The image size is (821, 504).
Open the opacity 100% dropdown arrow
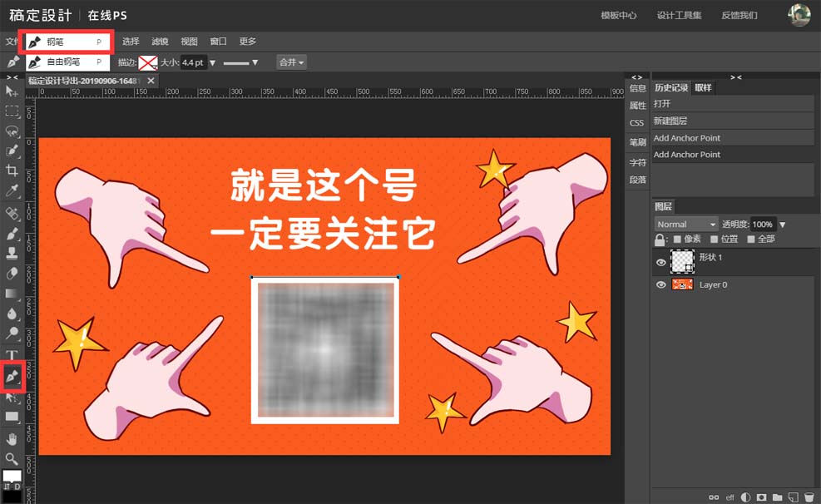coord(782,225)
